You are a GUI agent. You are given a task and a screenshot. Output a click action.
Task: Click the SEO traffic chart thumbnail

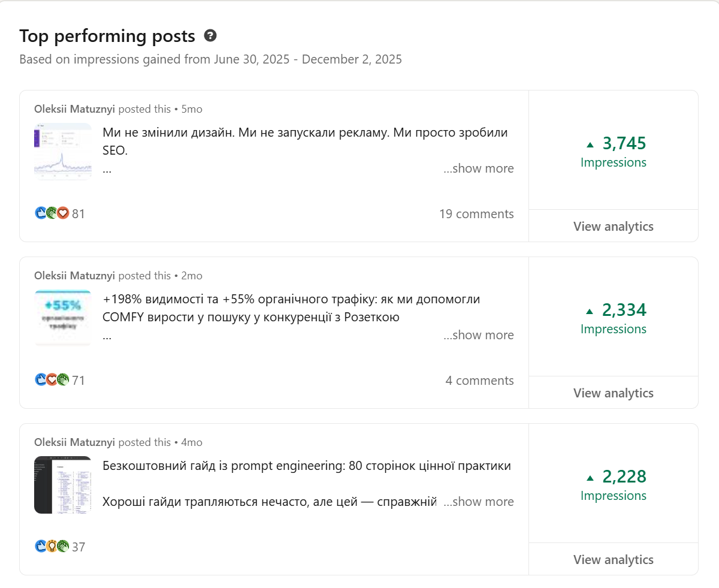click(x=63, y=152)
